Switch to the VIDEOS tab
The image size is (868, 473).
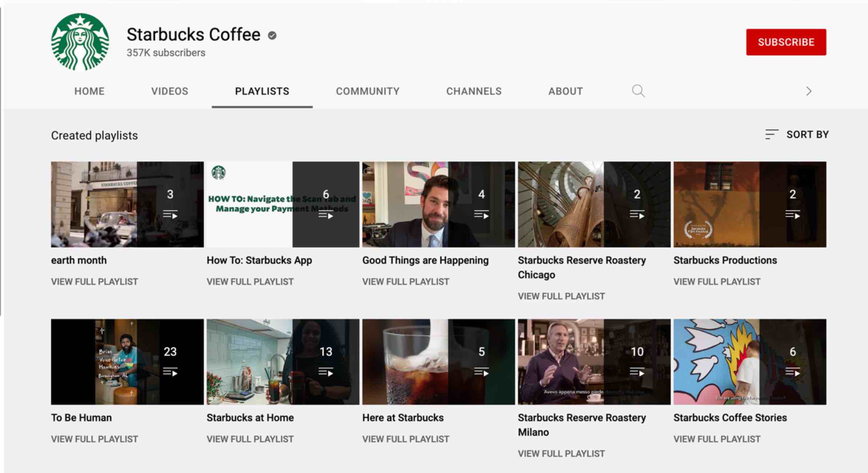tap(170, 91)
